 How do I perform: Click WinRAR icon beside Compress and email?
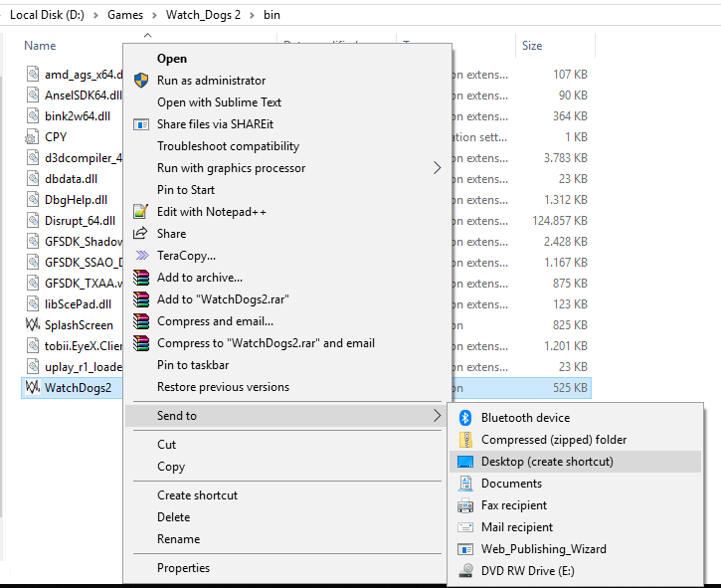(x=141, y=321)
